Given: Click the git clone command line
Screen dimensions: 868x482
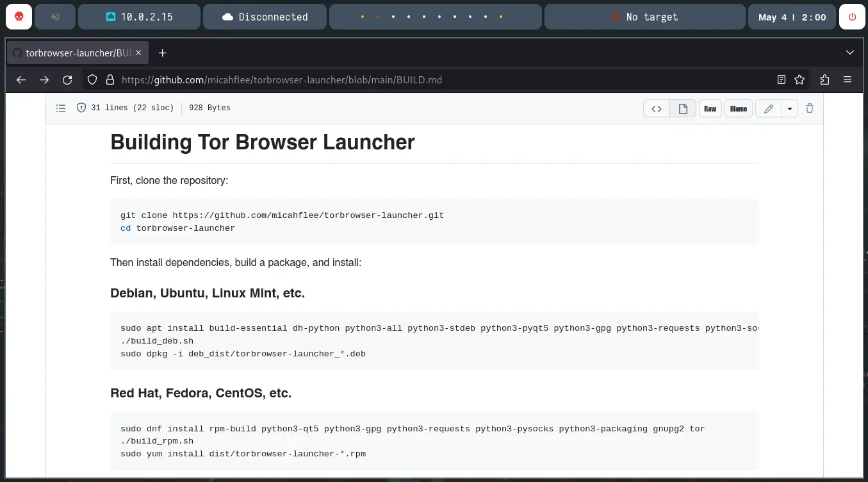Looking at the screenshot, I should pyautogui.click(x=282, y=215).
